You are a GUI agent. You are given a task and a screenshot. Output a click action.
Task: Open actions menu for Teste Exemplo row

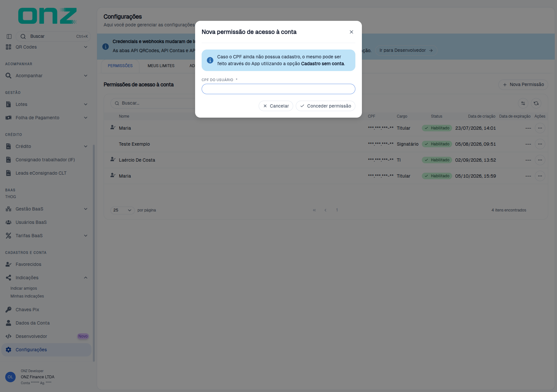(540, 144)
